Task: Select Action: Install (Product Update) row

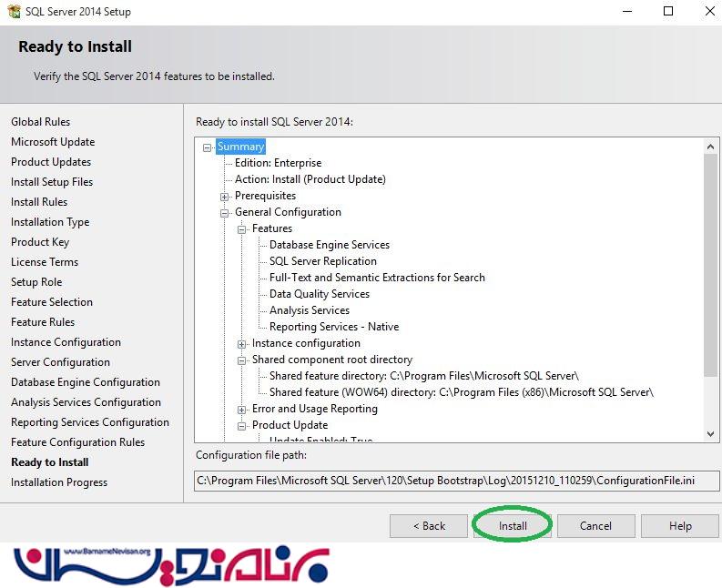Action: pos(310,179)
